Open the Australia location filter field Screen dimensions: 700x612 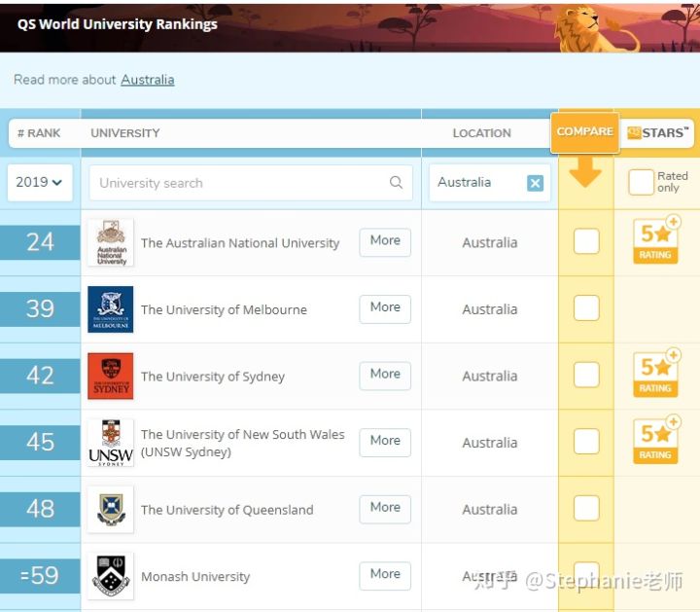pos(490,182)
